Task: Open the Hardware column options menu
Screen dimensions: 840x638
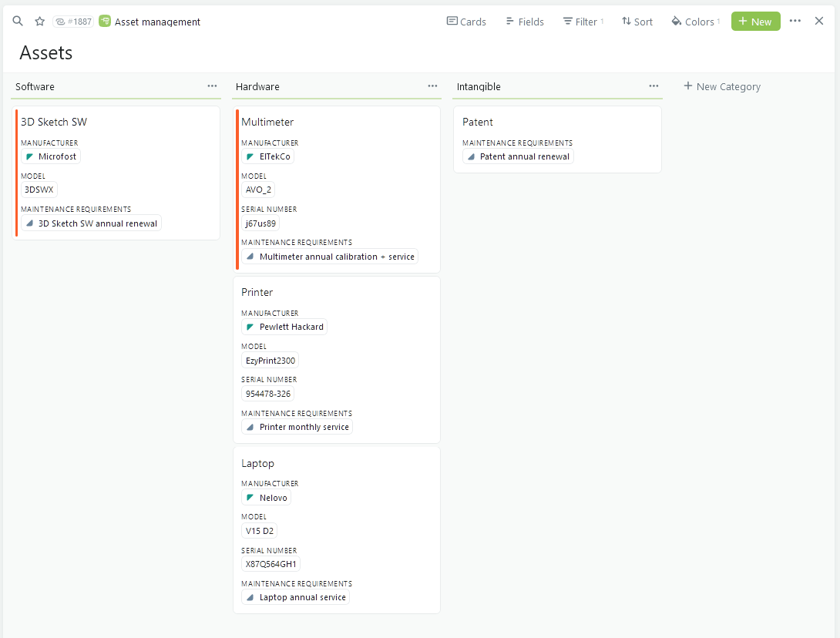Action: 432,86
